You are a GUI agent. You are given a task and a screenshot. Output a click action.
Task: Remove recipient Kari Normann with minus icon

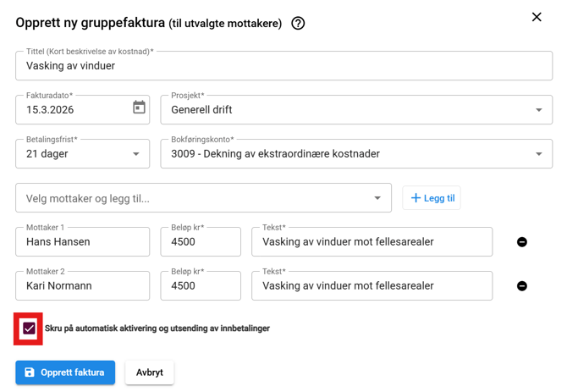[522, 286]
